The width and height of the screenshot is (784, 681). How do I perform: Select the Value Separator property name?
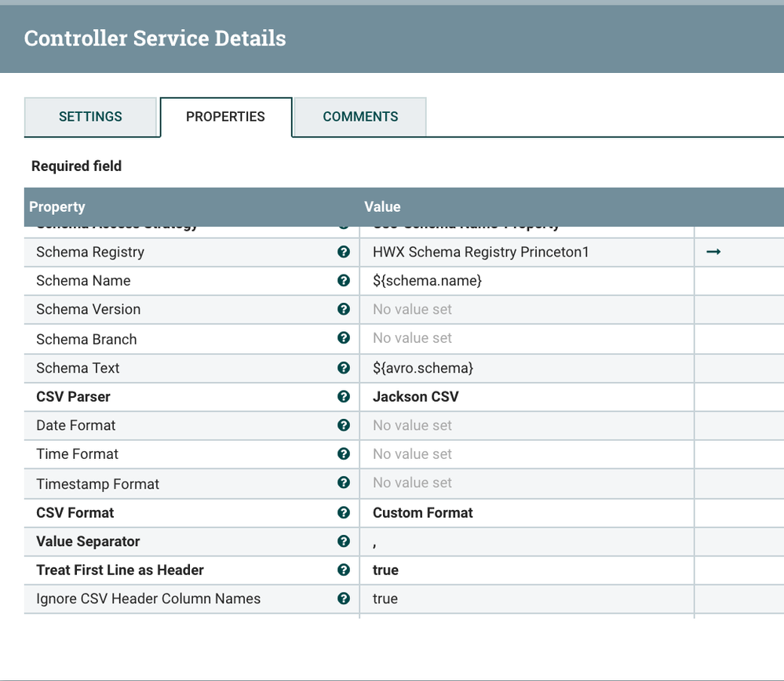tap(89, 541)
